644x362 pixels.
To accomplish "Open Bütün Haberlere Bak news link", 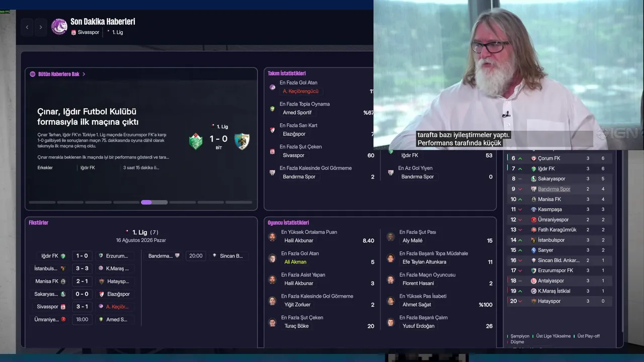I will point(59,74).
